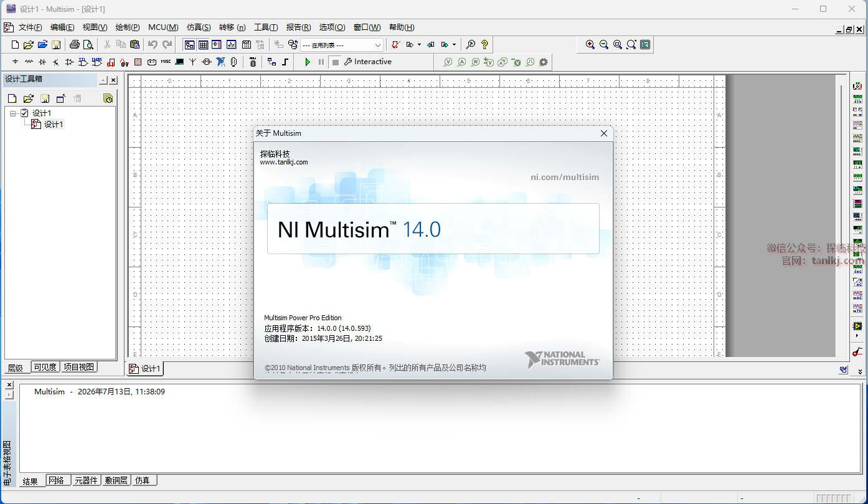Open the 帮助(H) menu
The image size is (868, 504).
click(x=402, y=27)
